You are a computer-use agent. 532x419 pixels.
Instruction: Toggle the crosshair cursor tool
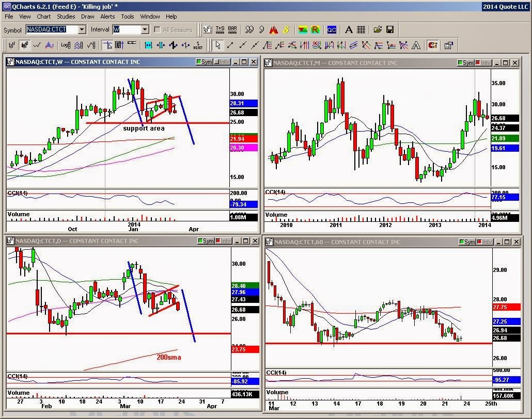click(107, 45)
